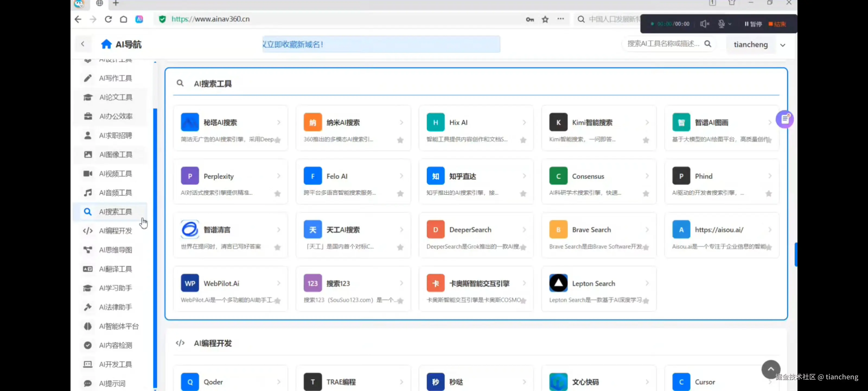
Task: Open a new browser tab
Action: tap(116, 3)
